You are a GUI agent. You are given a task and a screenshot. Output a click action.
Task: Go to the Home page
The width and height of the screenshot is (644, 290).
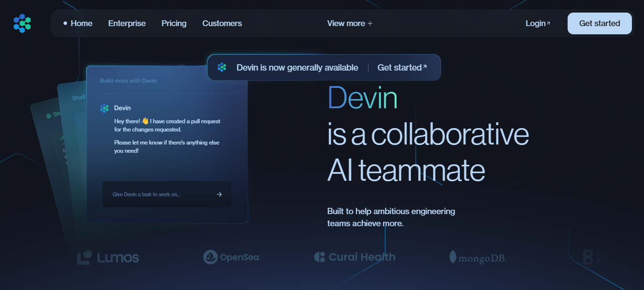click(x=78, y=23)
